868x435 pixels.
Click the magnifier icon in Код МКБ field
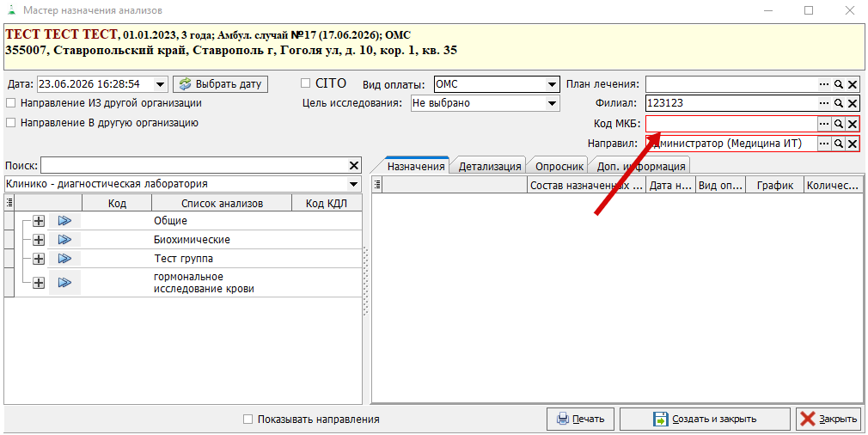[839, 124]
